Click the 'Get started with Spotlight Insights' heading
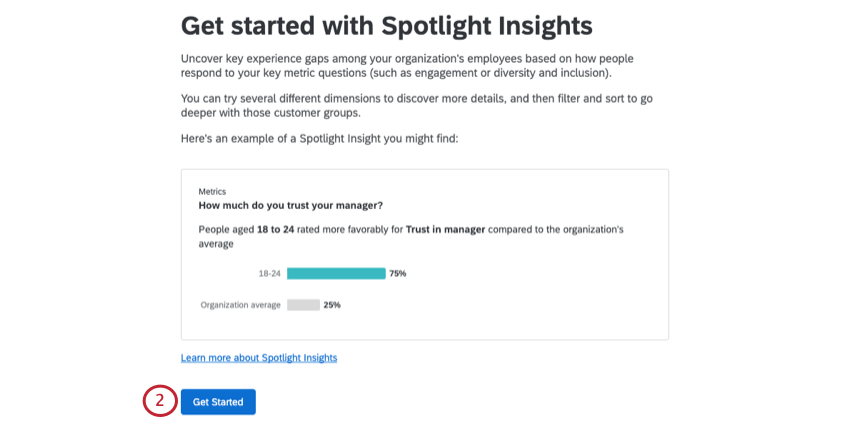The width and height of the screenshot is (850, 425). (x=386, y=25)
